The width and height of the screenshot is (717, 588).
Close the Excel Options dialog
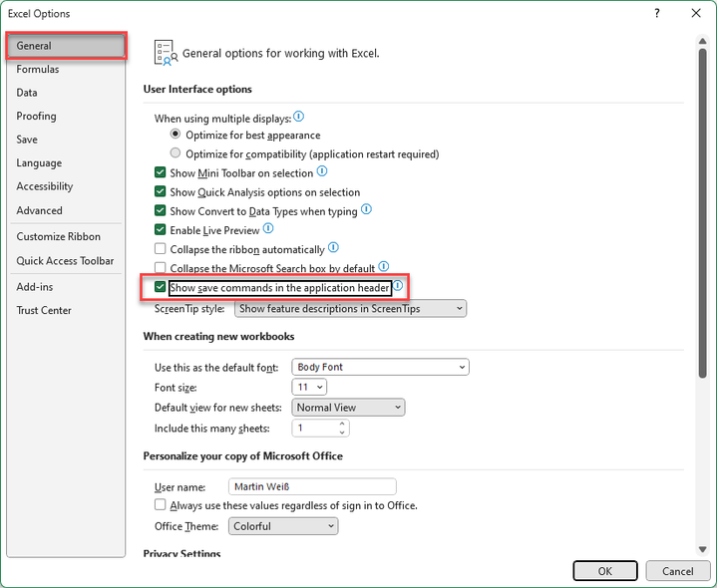pos(696,13)
